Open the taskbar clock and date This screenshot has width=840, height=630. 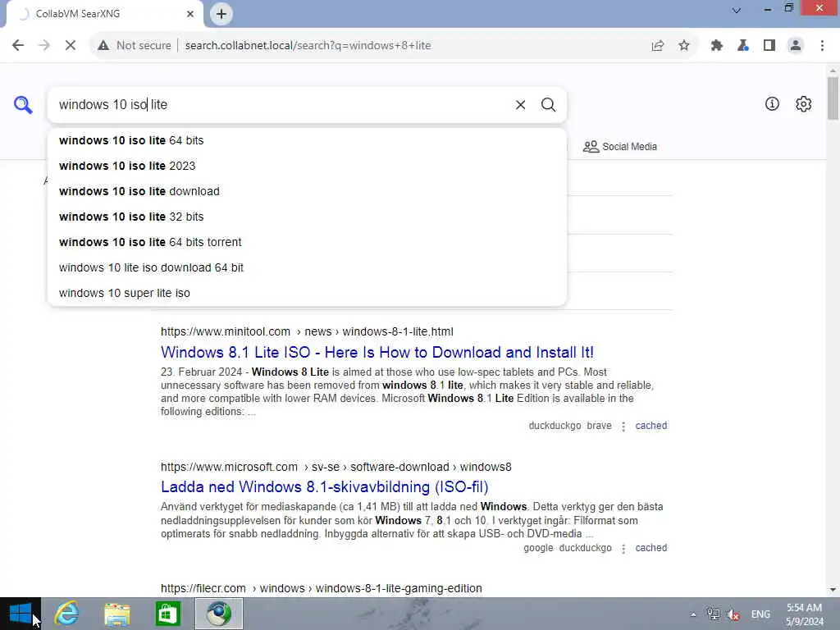[x=804, y=614]
